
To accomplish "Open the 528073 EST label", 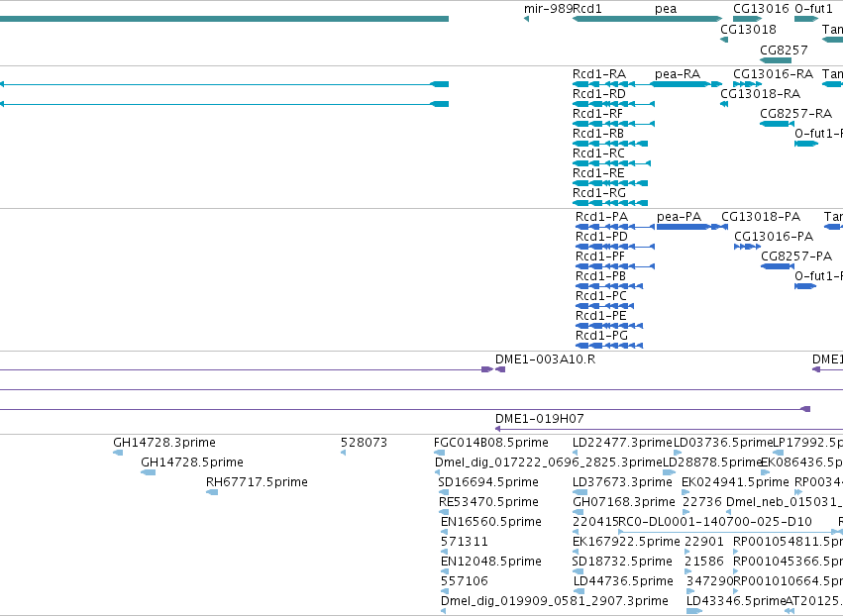I will point(364,443).
